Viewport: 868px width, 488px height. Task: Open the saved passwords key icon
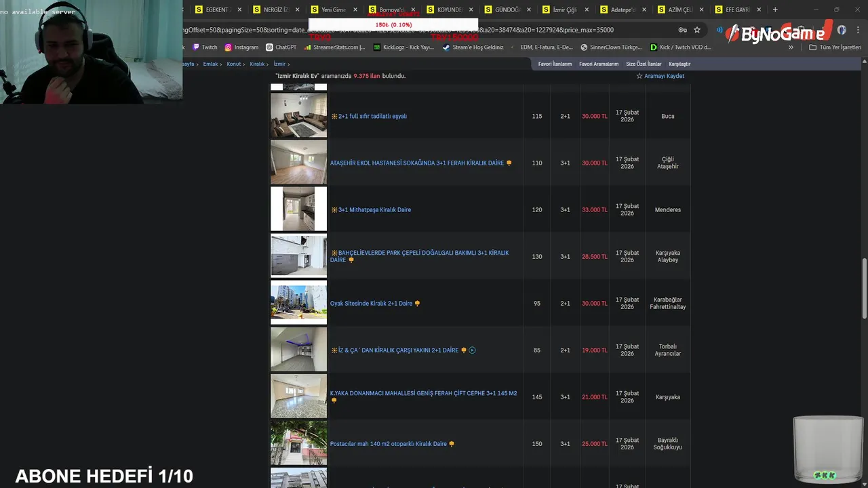coord(682,30)
